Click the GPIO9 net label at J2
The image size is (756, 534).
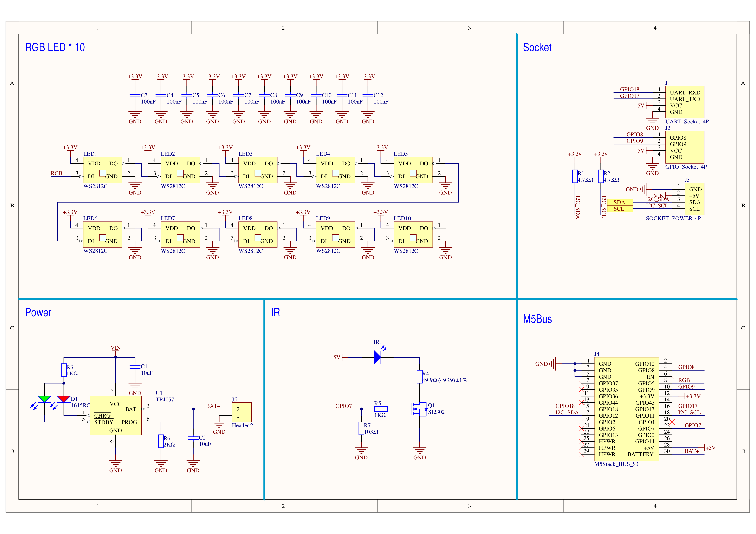coord(634,141)
